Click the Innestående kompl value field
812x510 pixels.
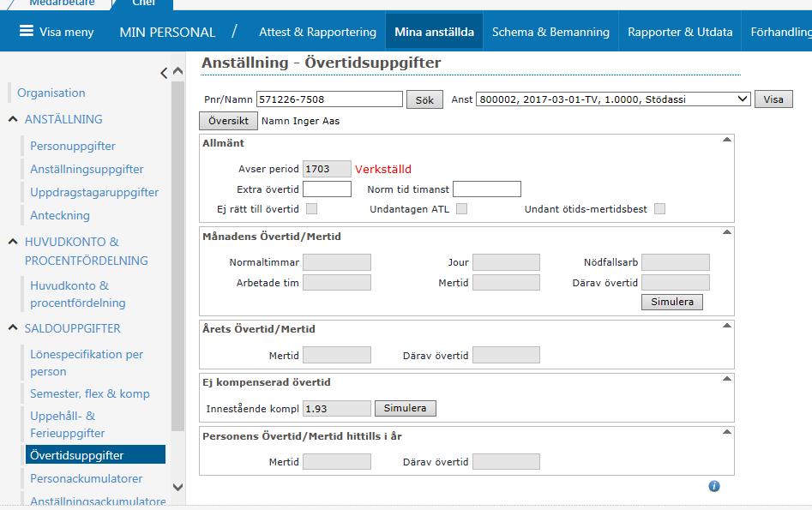point(337,409)
